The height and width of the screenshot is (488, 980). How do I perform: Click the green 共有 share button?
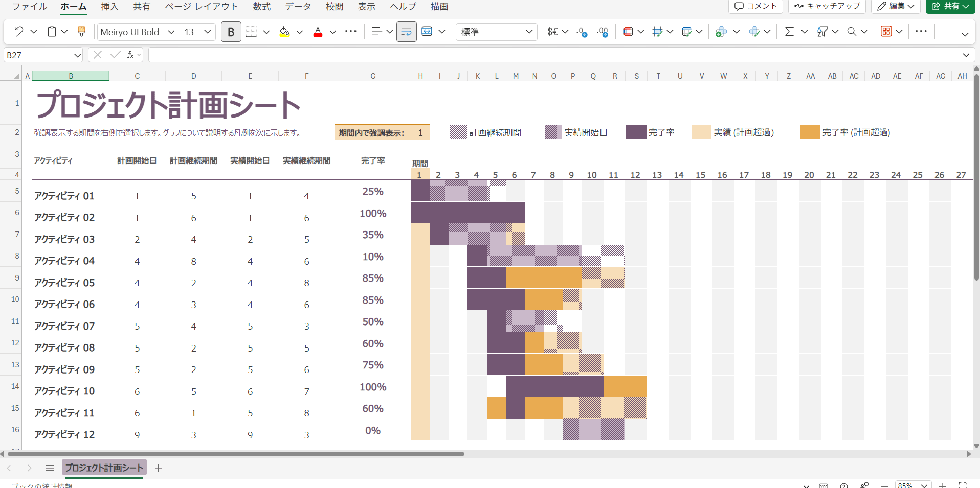click(946, 6)
